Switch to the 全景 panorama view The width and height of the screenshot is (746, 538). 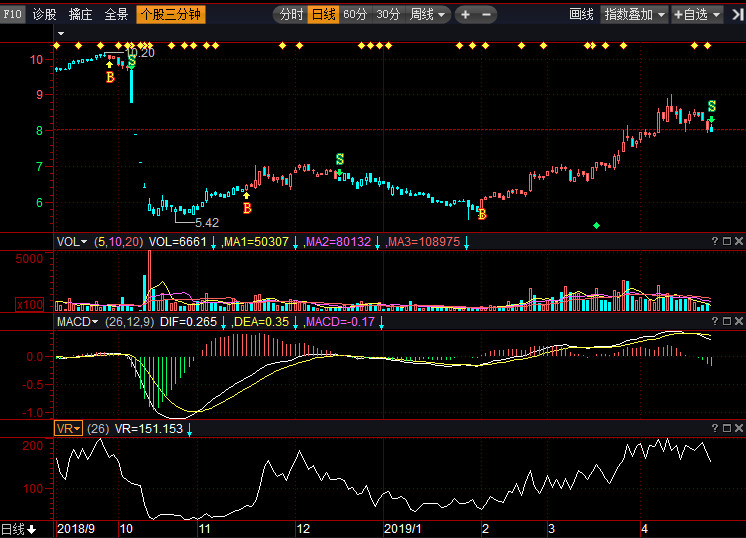116,14
